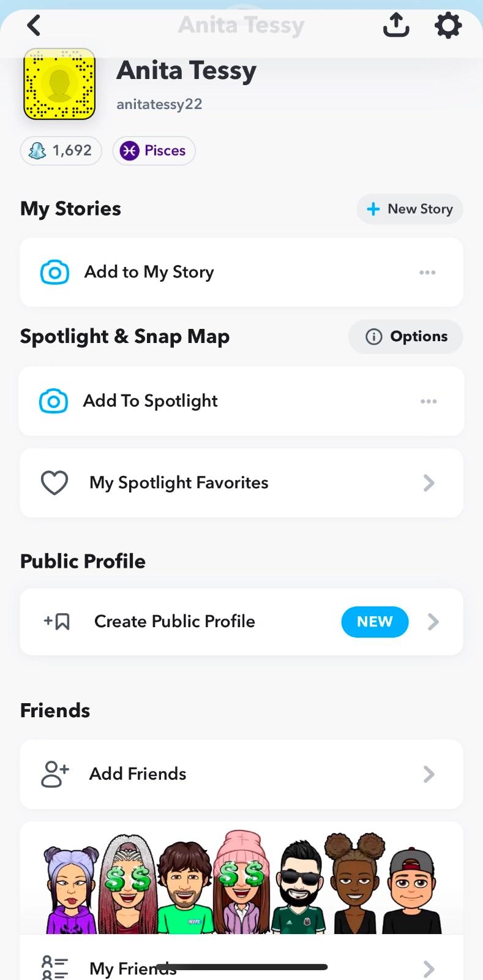This screenshot has height=980, width=483.
Task: Open Add Friends chevron arrow
Action: [429, 774]
